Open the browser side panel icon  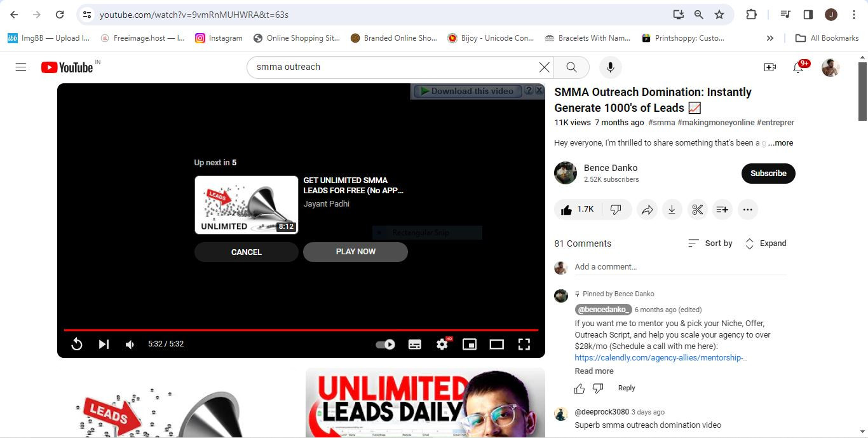pos(808,15)
